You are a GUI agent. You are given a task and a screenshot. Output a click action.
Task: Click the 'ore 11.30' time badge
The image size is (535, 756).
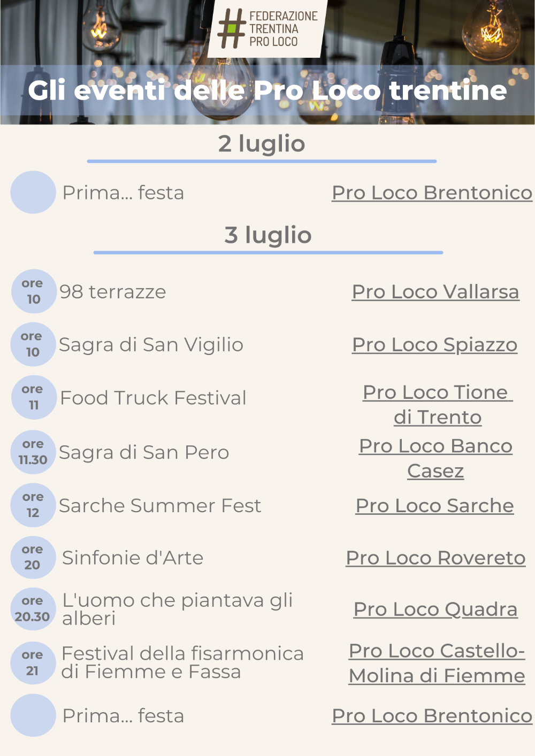tap(33, 452)
